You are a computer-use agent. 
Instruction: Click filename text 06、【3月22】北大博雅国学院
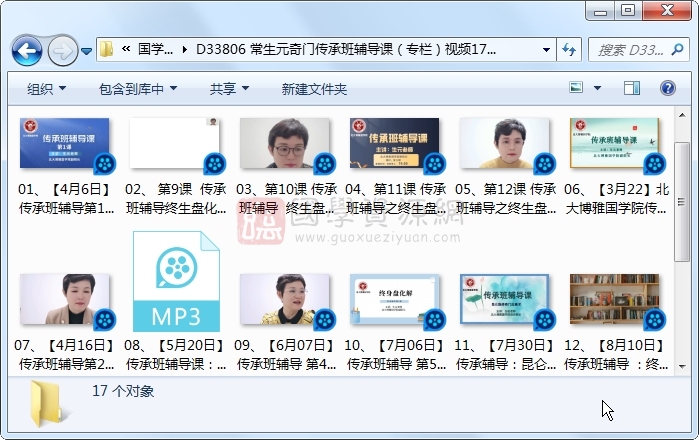616,198
